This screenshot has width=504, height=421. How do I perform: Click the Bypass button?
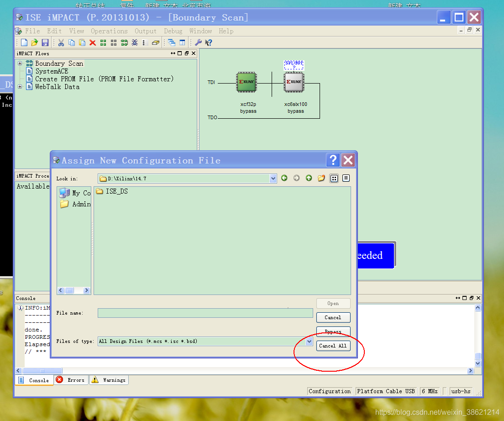333,332
